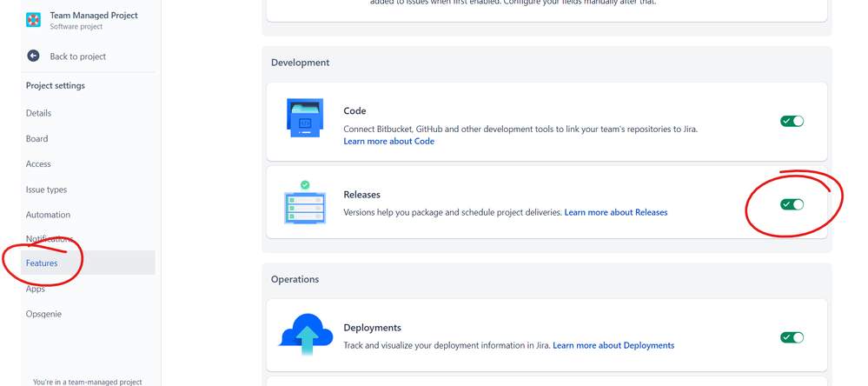This screenshot has width=868, height=386.
Task: Click You're in a team-managed project text
Action: tap(88, 382)
